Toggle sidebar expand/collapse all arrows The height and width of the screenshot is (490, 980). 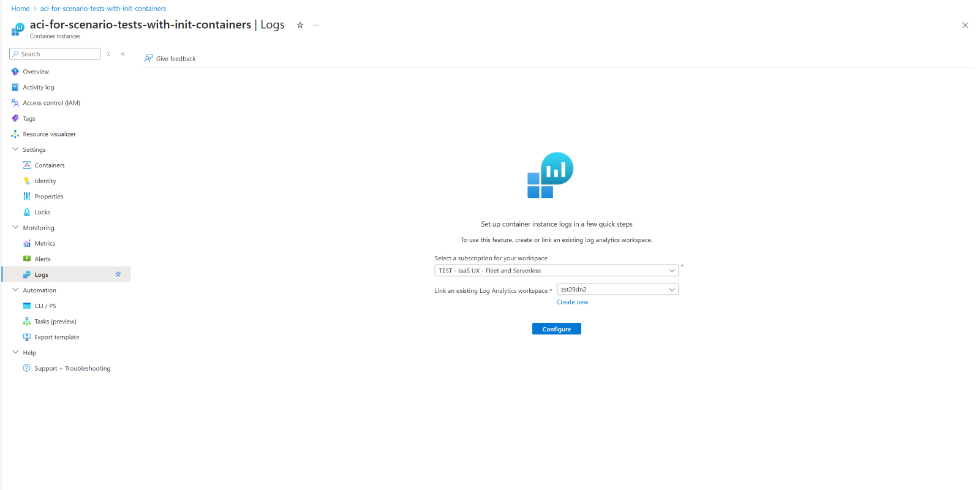tap(108, 54)
